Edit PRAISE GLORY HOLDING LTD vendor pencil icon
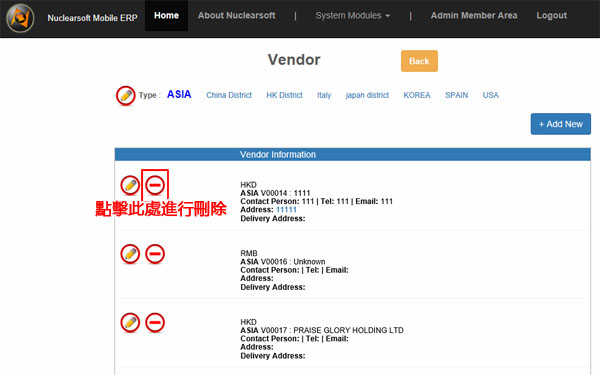Viewport: 600px width, 375px height. pos(130,323)
